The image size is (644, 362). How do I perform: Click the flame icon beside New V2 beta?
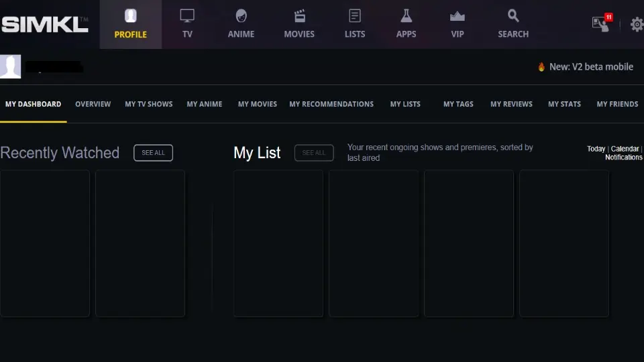541,67
